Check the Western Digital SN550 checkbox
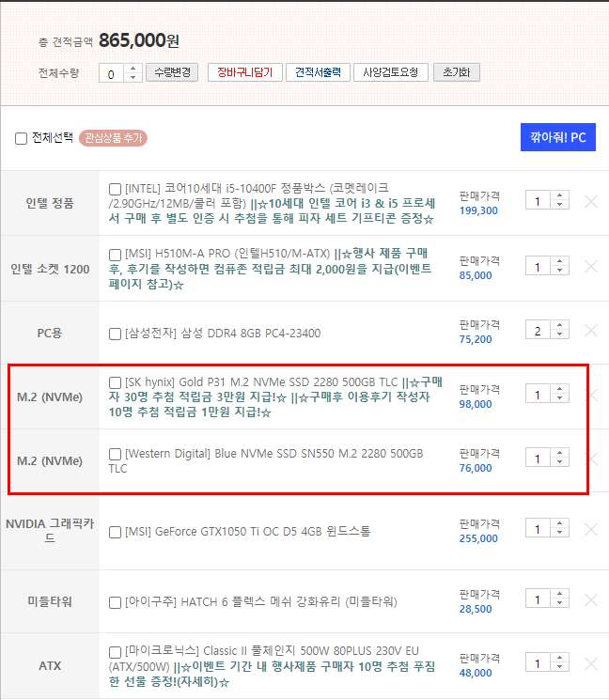 pos(115,454)
